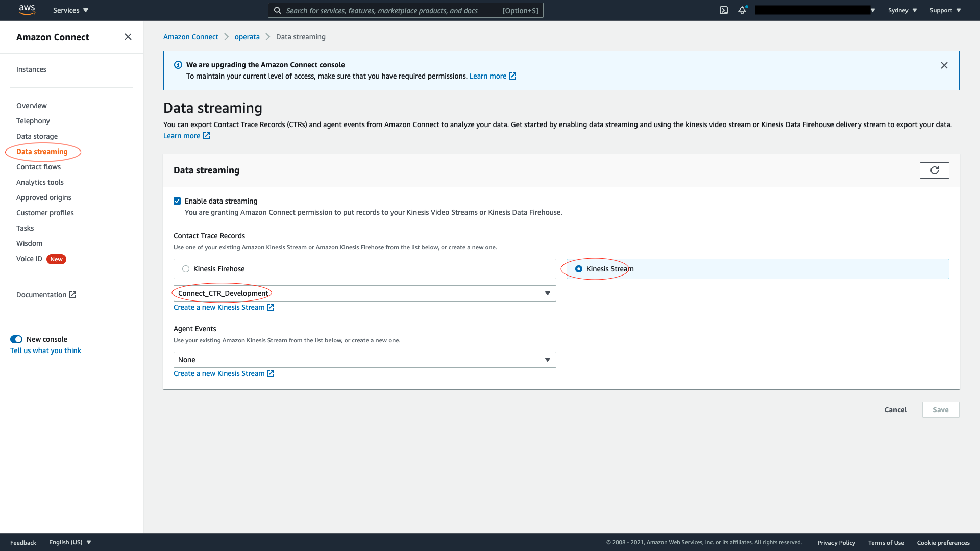Open the Sydney region dropdown
The height and width of the screenshot is (551, 980).
pos(902,10)
